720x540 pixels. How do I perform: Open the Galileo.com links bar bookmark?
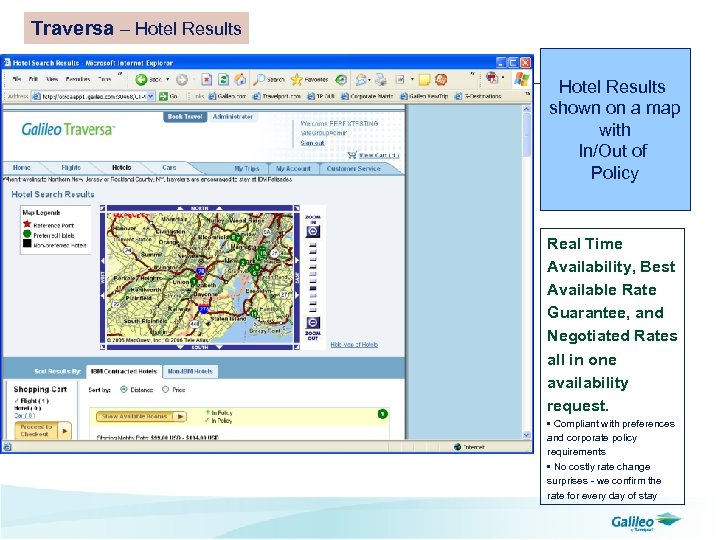click(x=227, y=96)
